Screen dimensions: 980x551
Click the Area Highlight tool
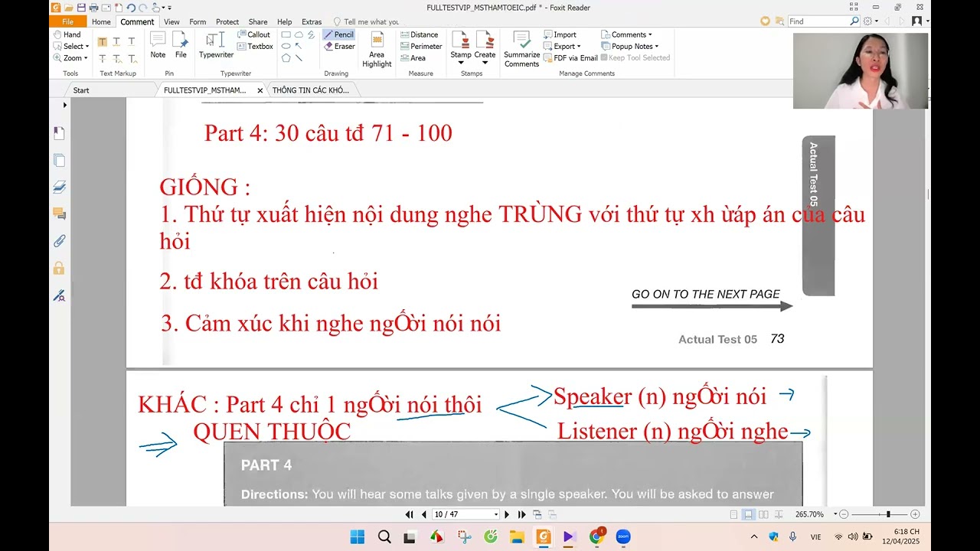tap(377, 49)
